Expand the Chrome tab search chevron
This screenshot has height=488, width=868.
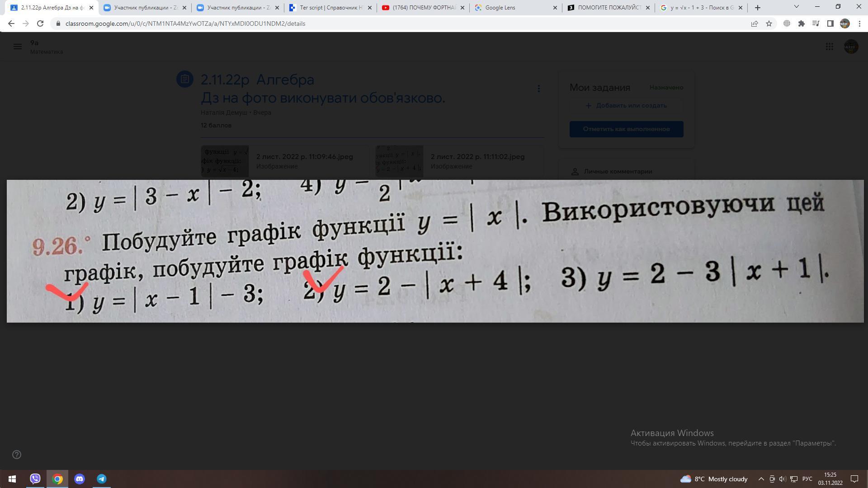coord(797,7)
